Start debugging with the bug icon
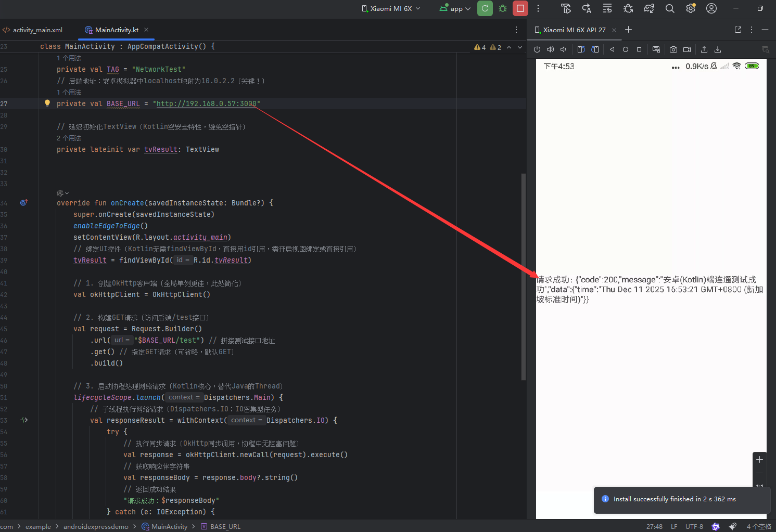The width and height of the screenshot is (776, 532). tap(503, 8)
